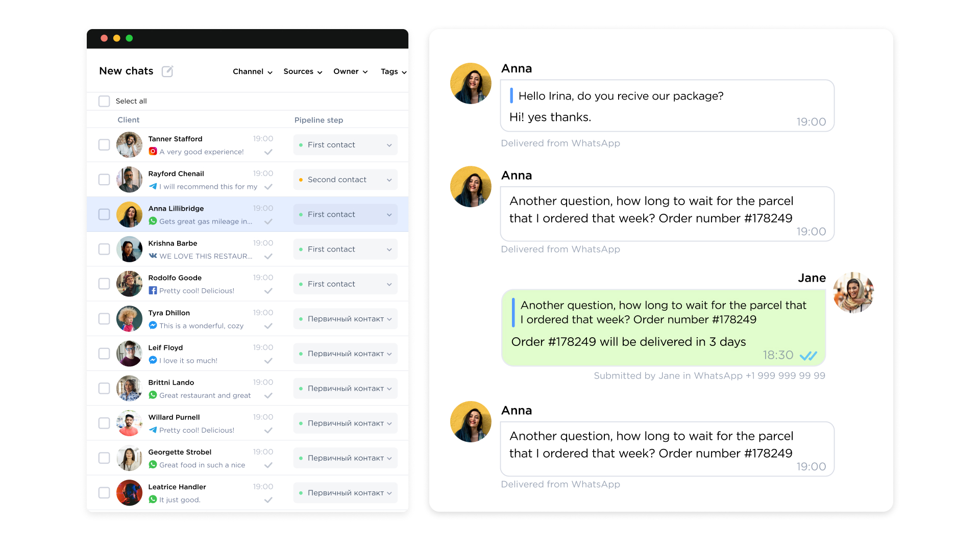Open the Sources filter menu

coord(303,71)
